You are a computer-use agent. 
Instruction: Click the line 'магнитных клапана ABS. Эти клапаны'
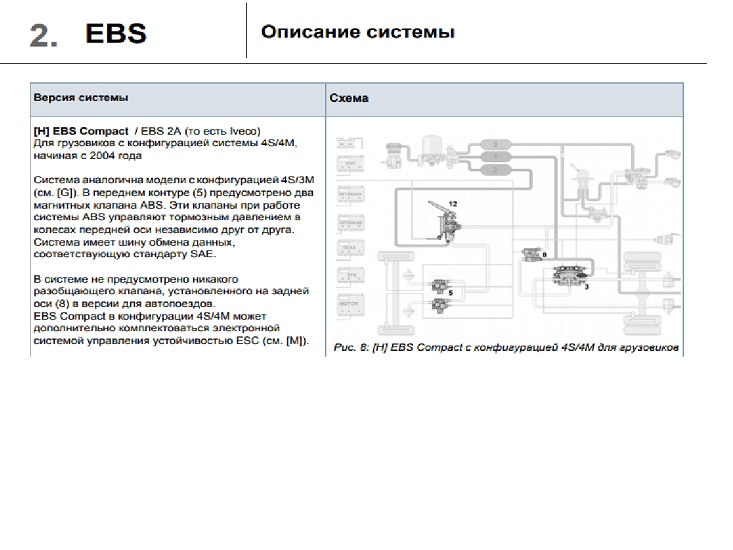coord(167,205)
